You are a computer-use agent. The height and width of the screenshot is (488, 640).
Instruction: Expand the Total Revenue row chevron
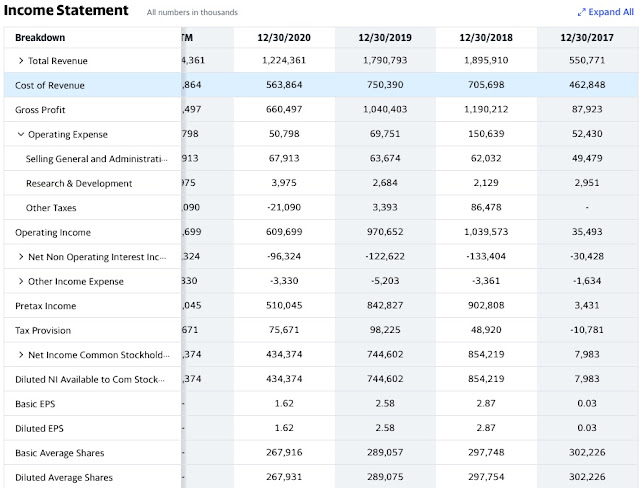point(21,61)
